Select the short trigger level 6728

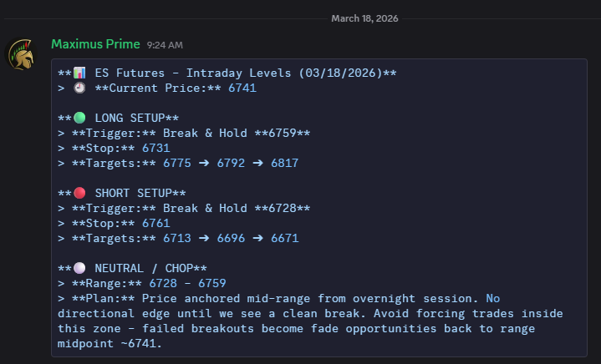point(283,208)
